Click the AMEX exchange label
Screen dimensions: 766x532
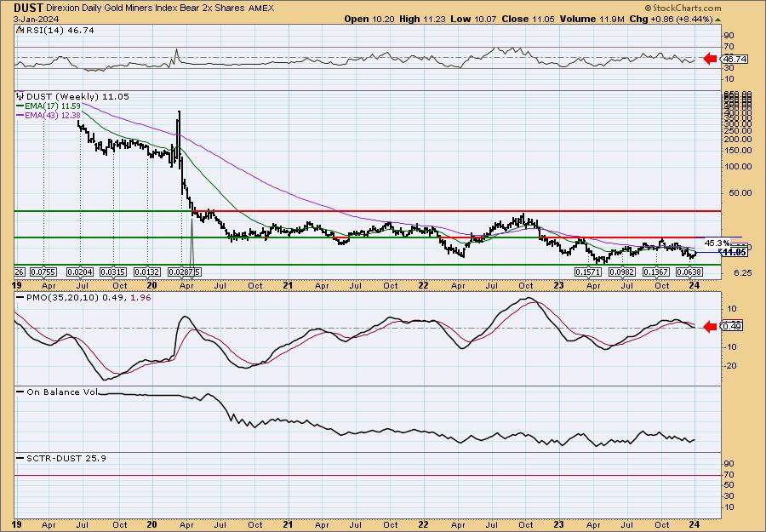pos(261,9)
